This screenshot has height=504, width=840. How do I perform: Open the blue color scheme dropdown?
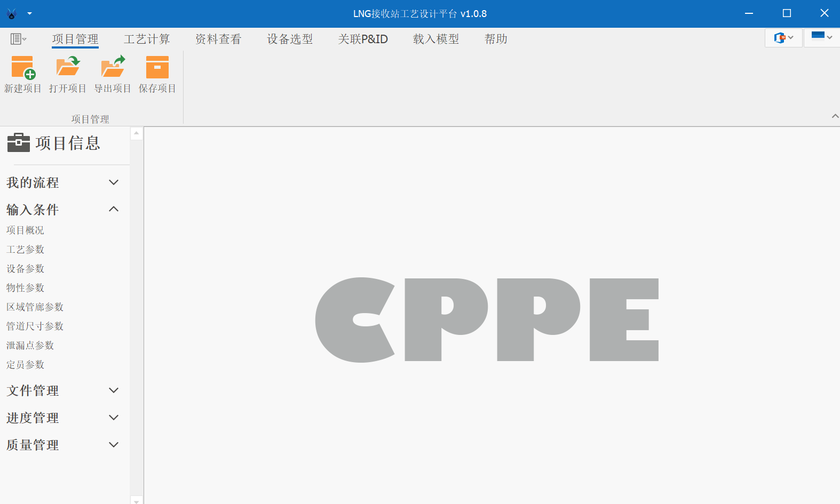tap(822, 38)
